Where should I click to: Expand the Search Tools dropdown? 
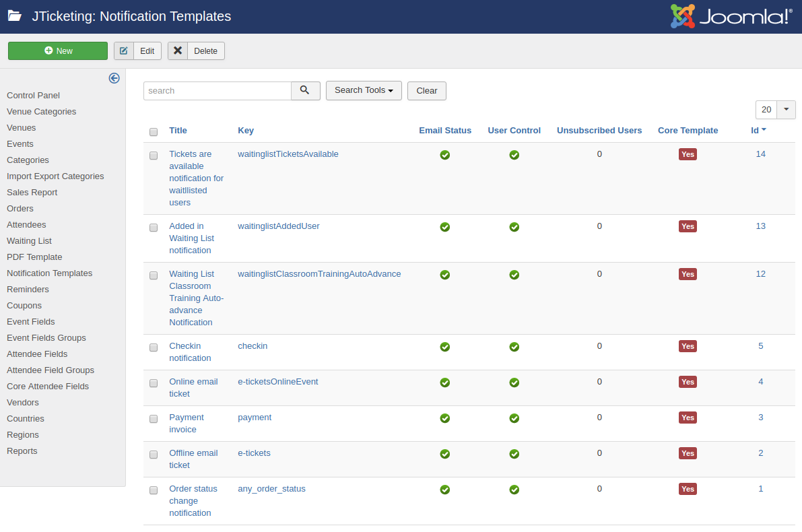tap(364, 90)
